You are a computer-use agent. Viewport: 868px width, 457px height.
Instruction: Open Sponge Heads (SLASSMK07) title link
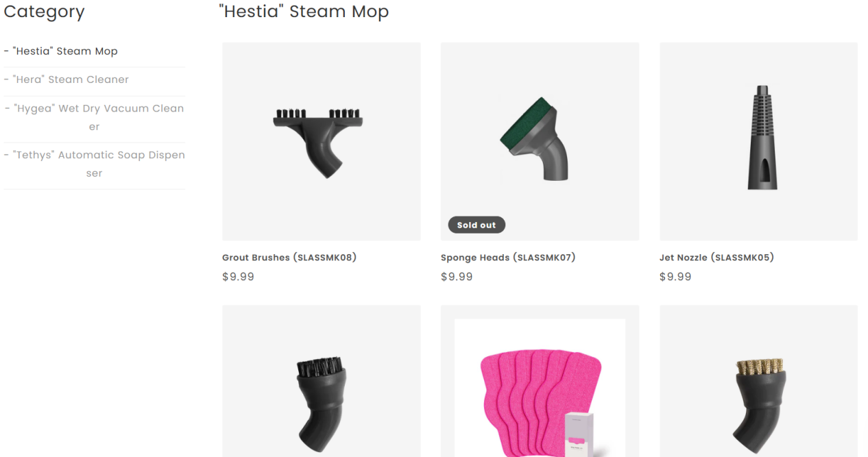coord(508,258)
